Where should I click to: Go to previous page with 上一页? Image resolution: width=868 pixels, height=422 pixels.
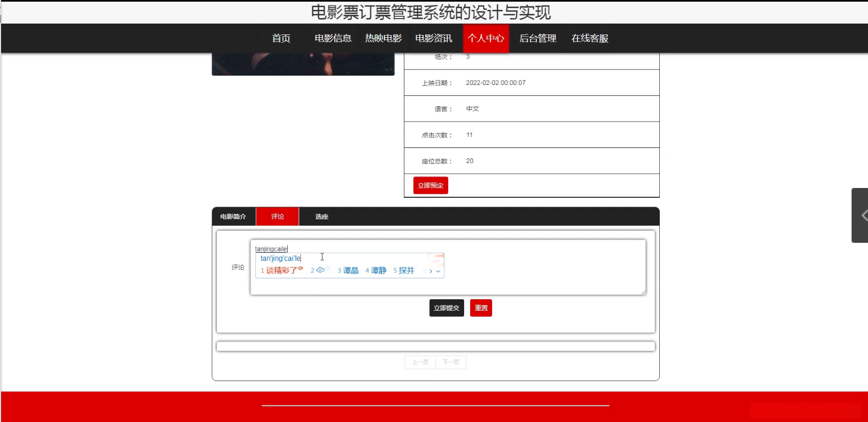(x=420, y=362)
